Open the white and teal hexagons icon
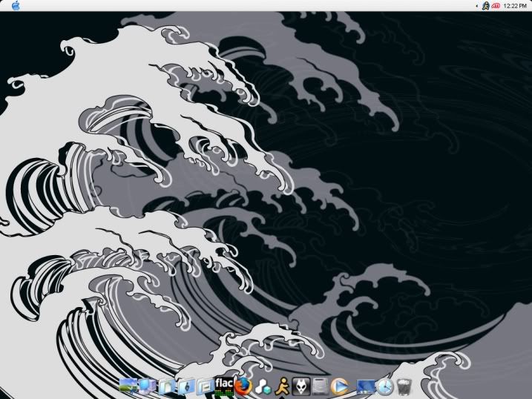This screenshot has height=399, width=532. click(x=263, y=387)
